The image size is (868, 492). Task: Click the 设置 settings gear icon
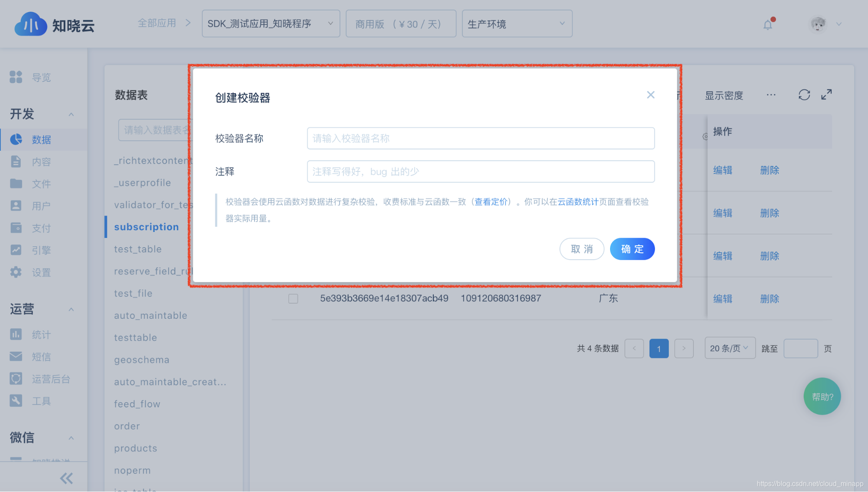16,272
